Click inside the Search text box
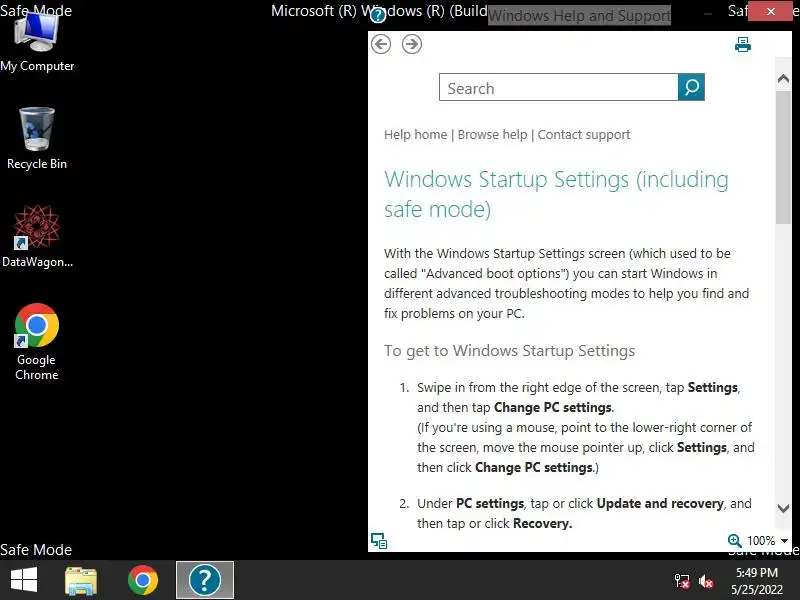Image resolution: width=800 pixels, height=600 pixels. (559, 87)
